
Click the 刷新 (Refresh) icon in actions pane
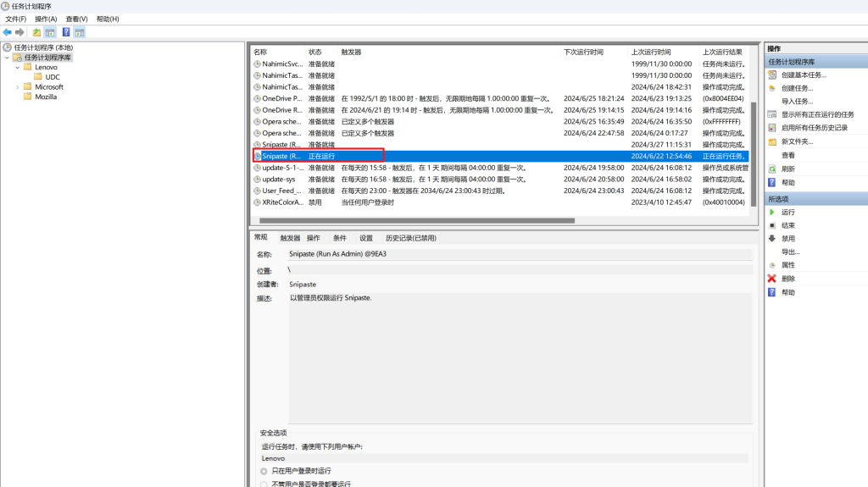pos(771,169)
